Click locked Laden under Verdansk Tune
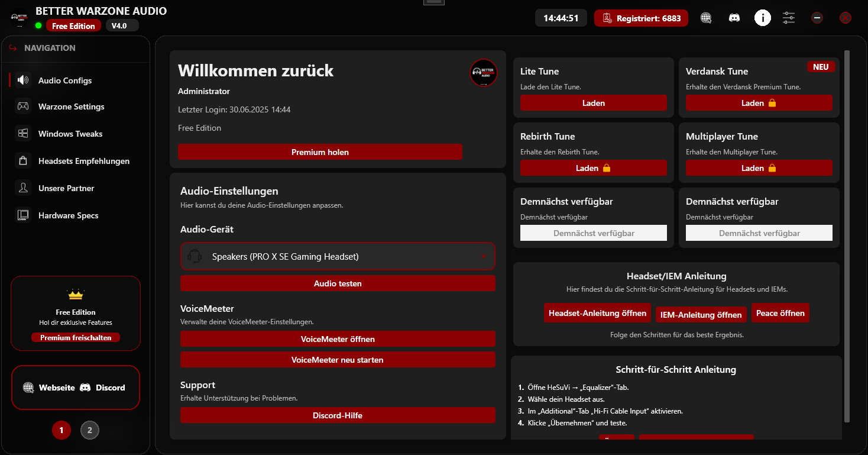The width and height of the screenshot is (868, 455). click(x=759, y=103)
